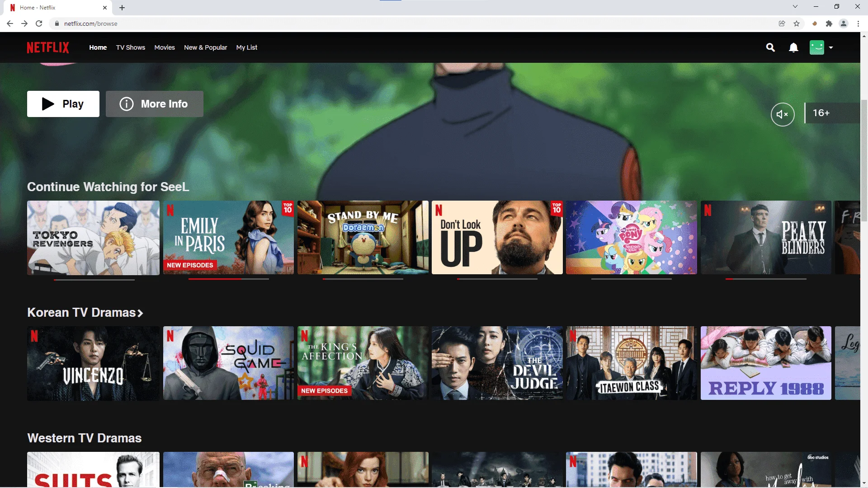Open the notifications bell

coord(793,47)
